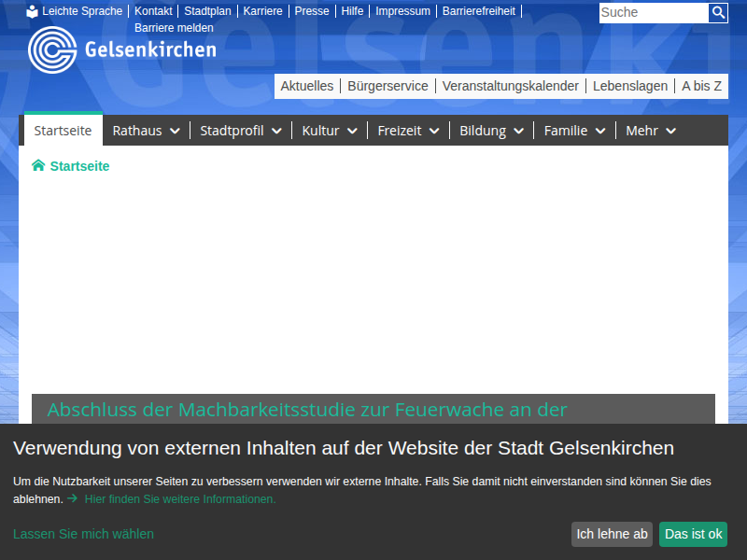The image size is (747, 560).
Task: Click the Gelsenkirchen spiral logo
Action: click(x=52, y=50)
